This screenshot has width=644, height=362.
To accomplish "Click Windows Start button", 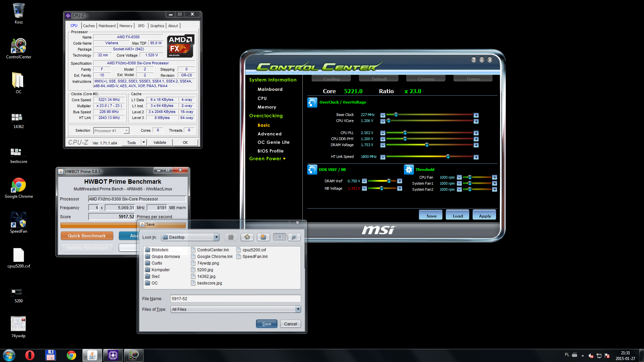I will tap(9, 355).
